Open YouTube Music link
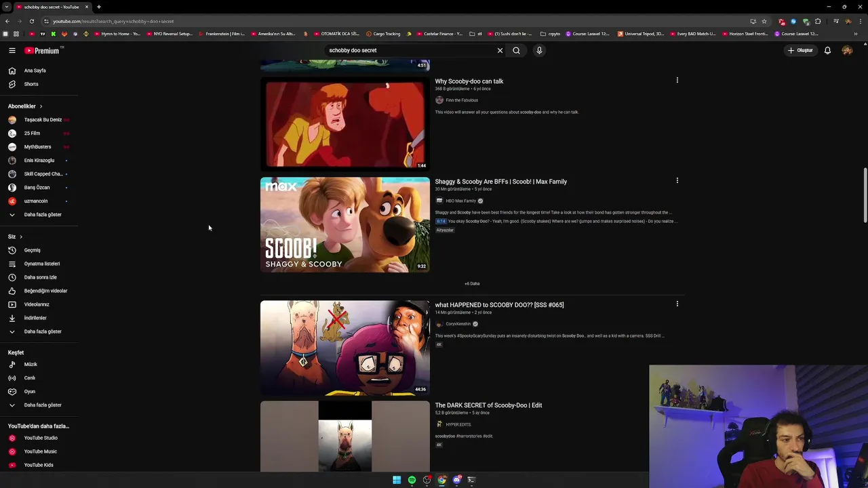868x488 pixels. (x=39, y=451)
